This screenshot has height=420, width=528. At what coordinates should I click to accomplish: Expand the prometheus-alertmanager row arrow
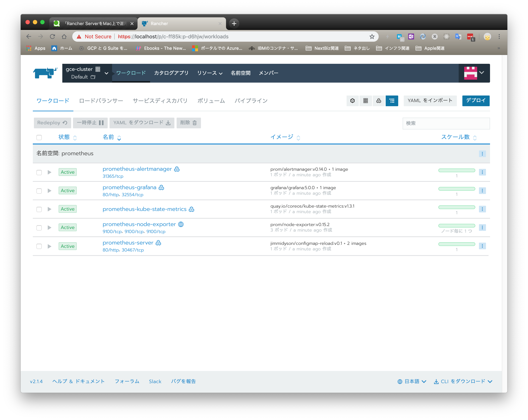click(x=49, y=172)
